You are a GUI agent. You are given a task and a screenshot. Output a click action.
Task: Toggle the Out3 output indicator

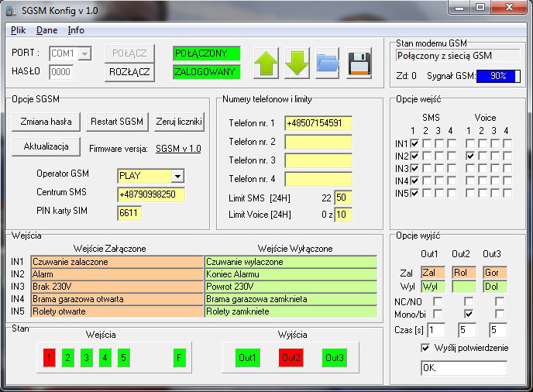tap(335, 358)
